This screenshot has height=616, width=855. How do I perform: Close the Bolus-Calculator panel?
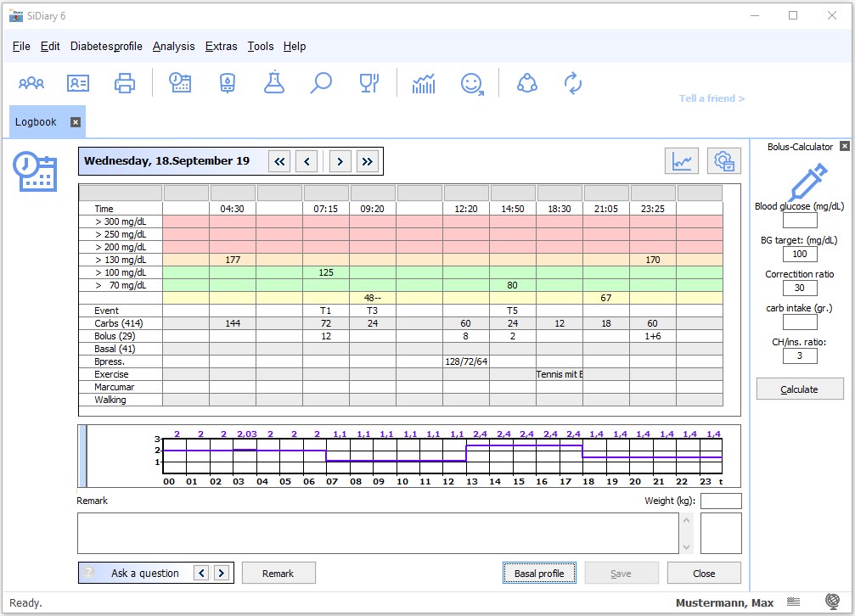(x=845, y=146)
